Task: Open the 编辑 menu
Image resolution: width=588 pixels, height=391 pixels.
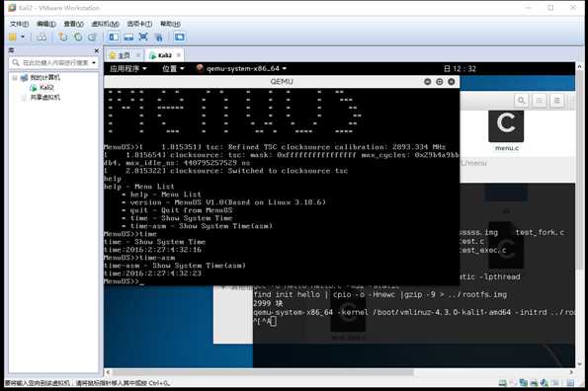Action: click(46, 24)
